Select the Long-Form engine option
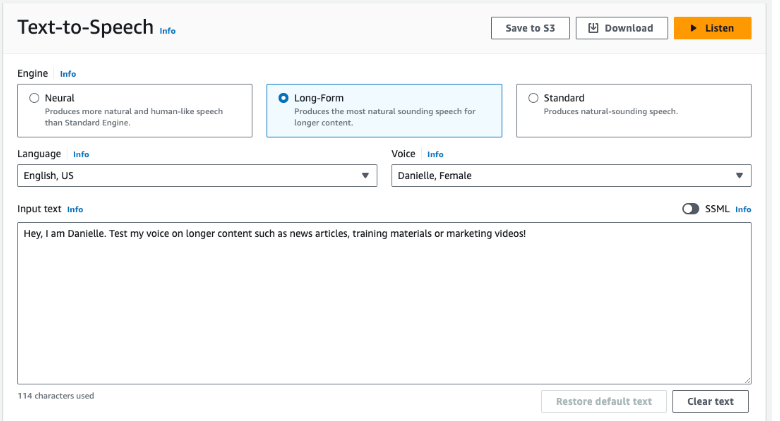The image size is (780, 421). 284,98
